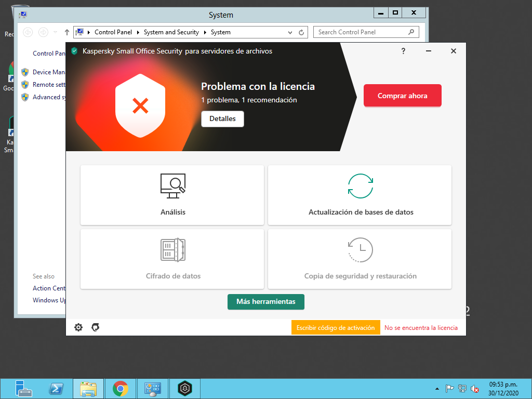Go forward in System window
The image size is (532, 399).
tap(43, 32)
